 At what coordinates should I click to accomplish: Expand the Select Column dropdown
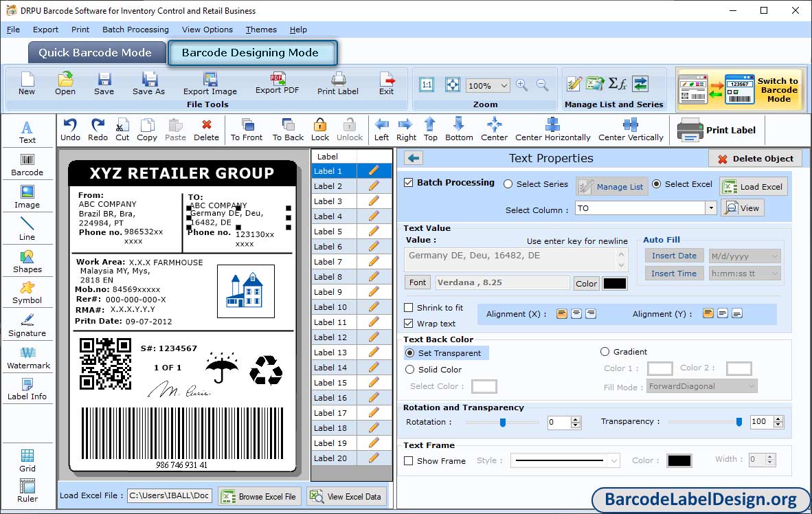[710, 208]
